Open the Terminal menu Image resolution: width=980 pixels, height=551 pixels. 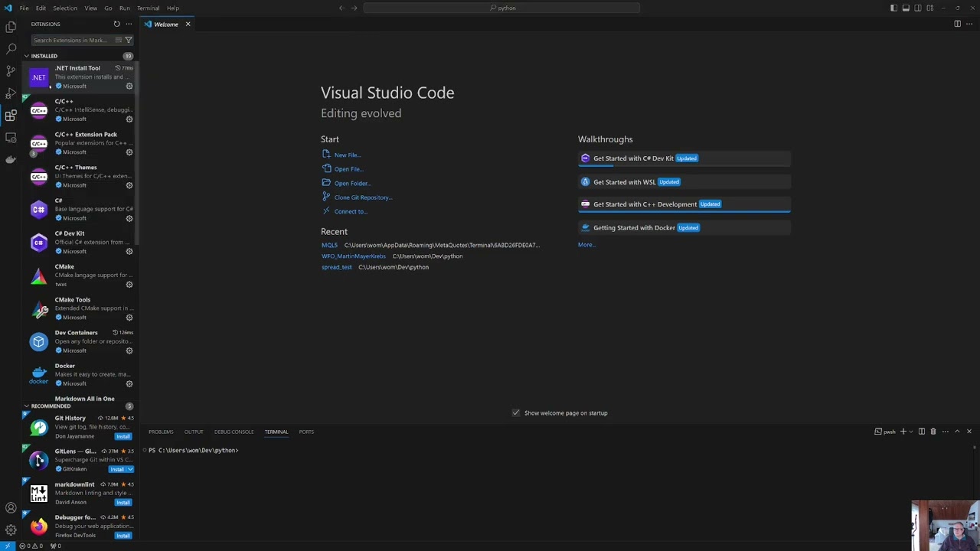tap(148, 8)
